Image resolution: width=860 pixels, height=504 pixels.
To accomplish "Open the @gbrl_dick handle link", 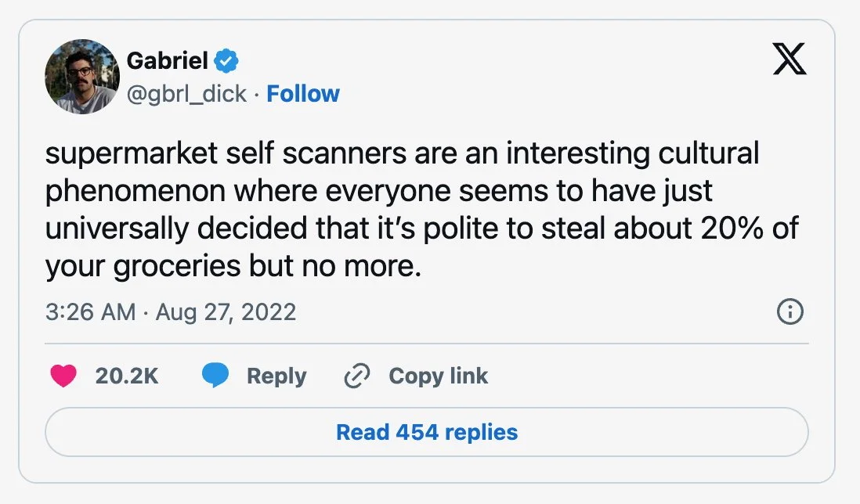I will (x=186, y=94).
